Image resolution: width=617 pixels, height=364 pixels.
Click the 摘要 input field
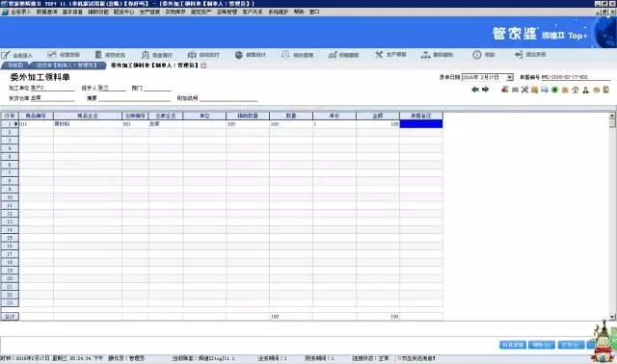click(x=135, y=98)
